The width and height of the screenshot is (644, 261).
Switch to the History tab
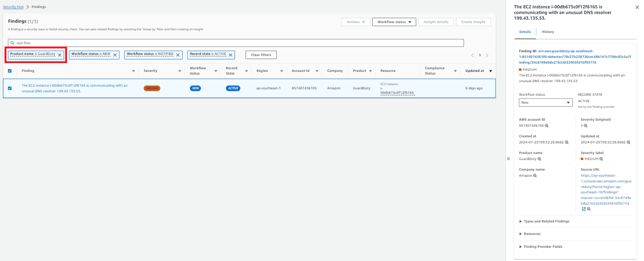click(x=548, y=32)
